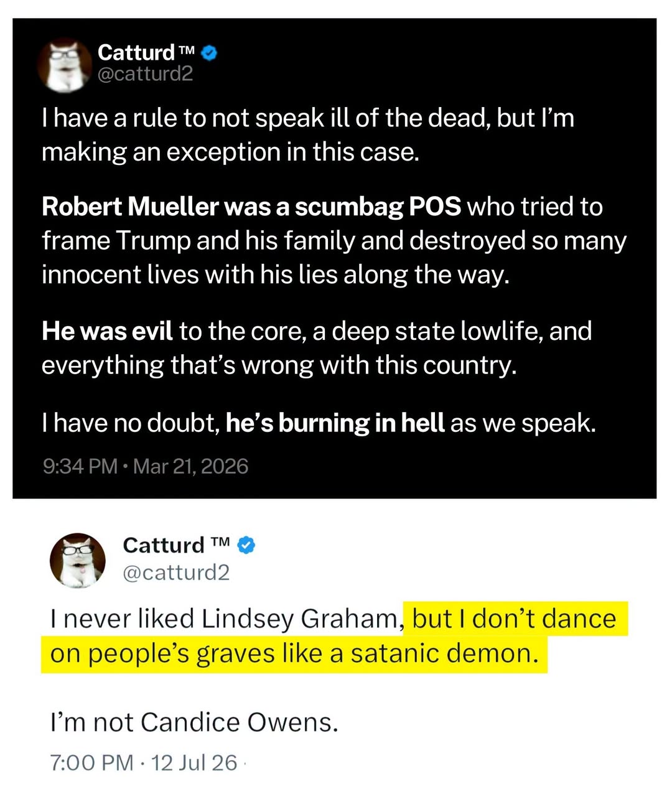Click the line 'I'm not Candice Owens.'
The width and height of the screenshot is (672, 806).
click(x=194, y=722)
